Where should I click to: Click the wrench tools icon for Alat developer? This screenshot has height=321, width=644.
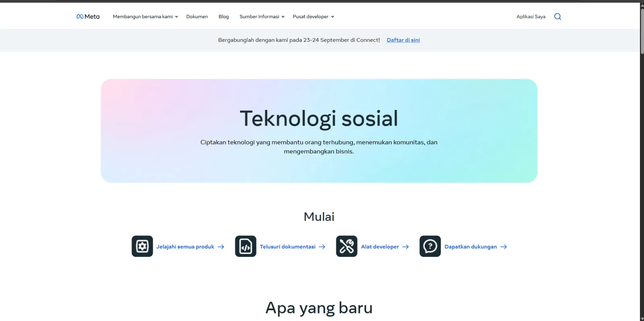click(347, 246)
